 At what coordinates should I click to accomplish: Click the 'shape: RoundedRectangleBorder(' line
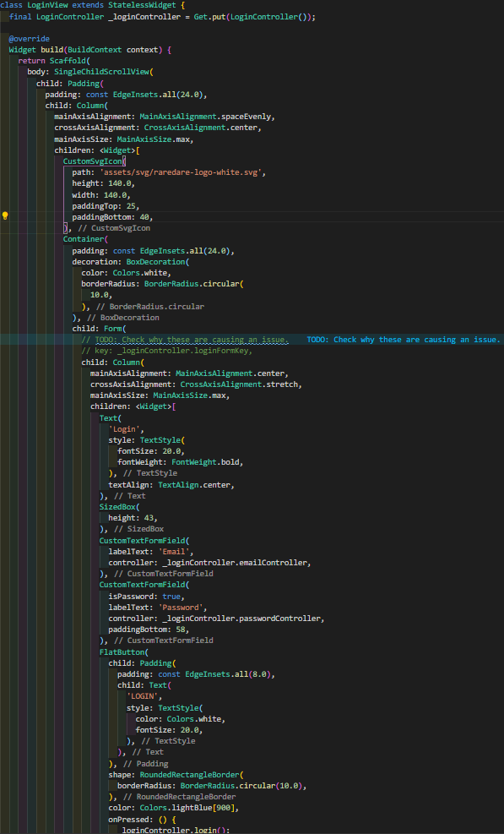[x=176, y=774]
